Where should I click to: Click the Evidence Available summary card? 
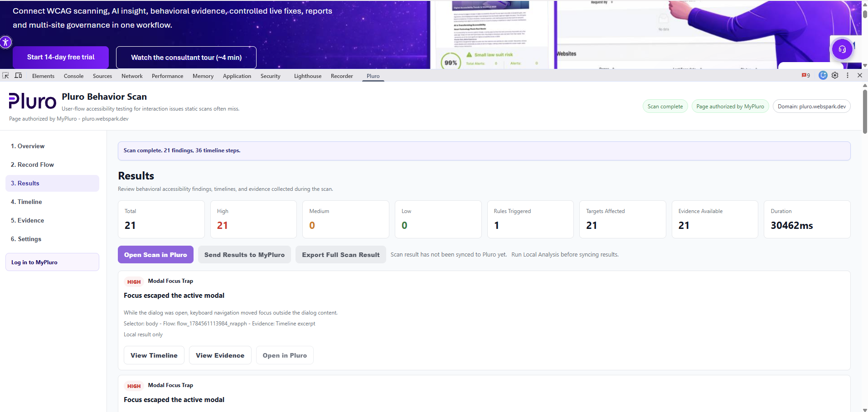click(715, 219)
